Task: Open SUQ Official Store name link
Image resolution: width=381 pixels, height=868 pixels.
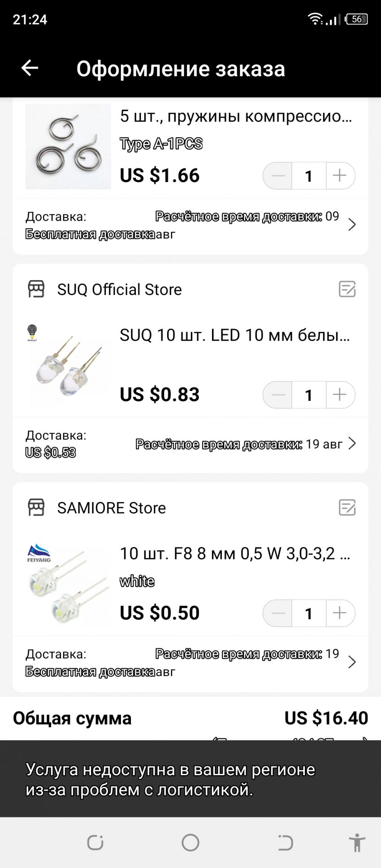Action: pos(119,290)
